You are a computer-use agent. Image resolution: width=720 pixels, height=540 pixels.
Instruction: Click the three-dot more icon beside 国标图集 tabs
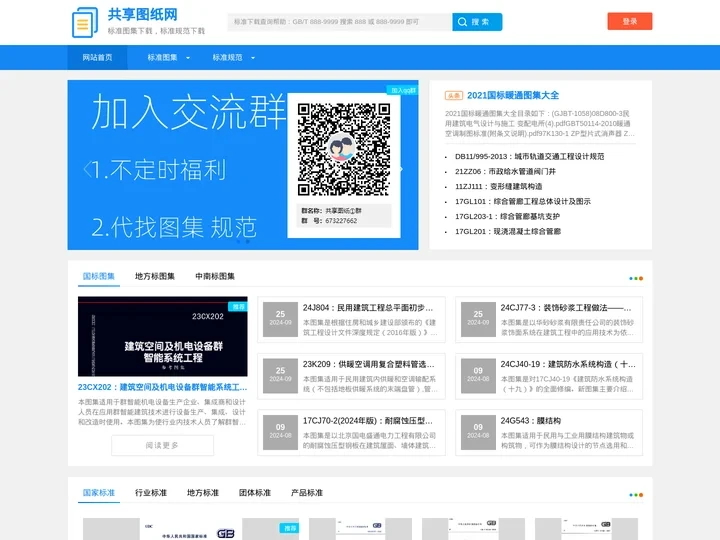point(636,278)
